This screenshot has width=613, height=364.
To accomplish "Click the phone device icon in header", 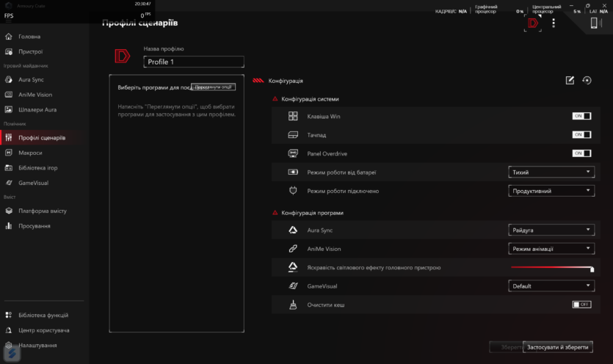I will click(594, 23).
